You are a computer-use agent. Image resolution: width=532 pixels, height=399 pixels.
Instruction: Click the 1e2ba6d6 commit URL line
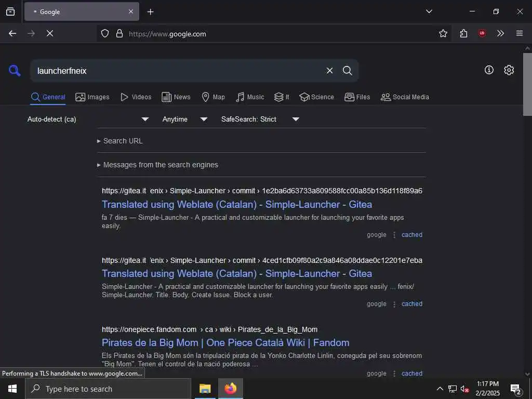pos(262,191)
